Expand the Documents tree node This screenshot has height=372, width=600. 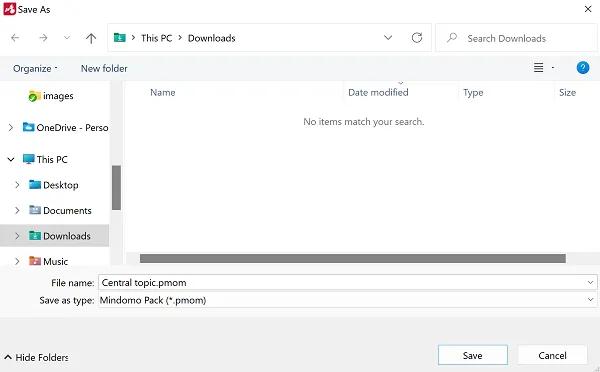click(17, 210)
